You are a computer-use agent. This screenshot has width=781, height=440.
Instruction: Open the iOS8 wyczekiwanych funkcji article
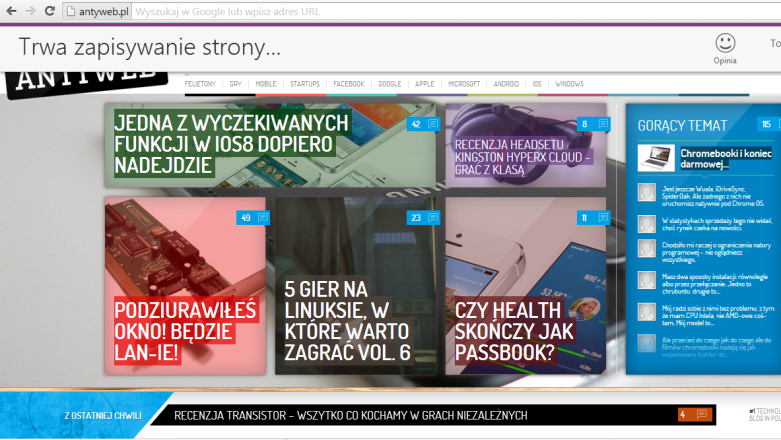tap(232, 144)
